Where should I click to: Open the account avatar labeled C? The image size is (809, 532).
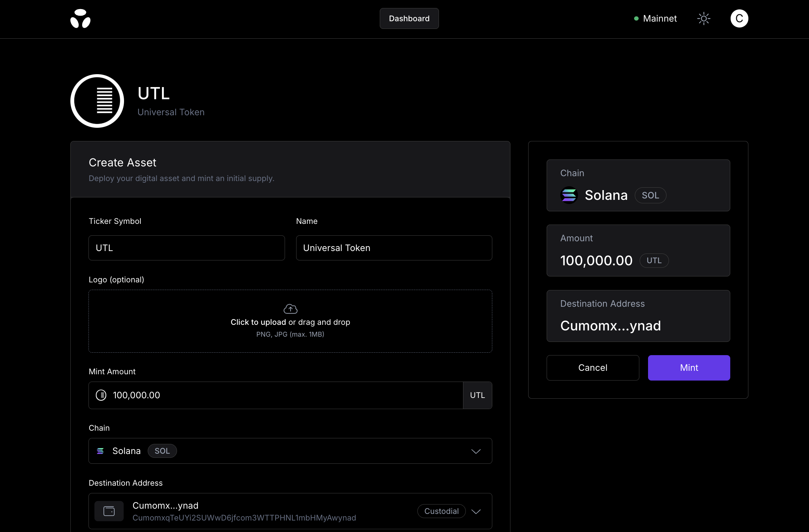point(739,18)
